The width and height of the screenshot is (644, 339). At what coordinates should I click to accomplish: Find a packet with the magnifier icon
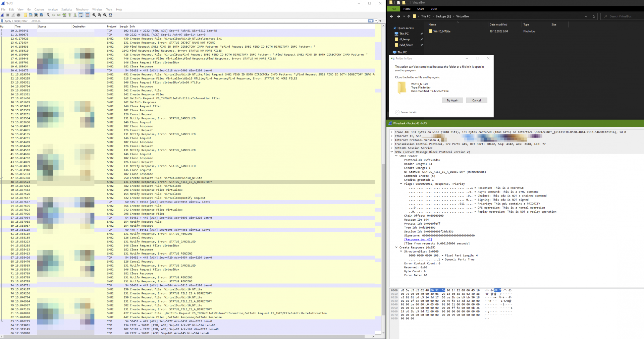(48, 15)
